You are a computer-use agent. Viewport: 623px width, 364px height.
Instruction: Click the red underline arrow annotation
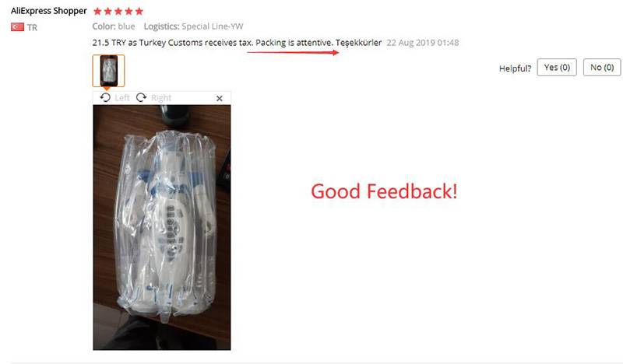pos(293,52)
